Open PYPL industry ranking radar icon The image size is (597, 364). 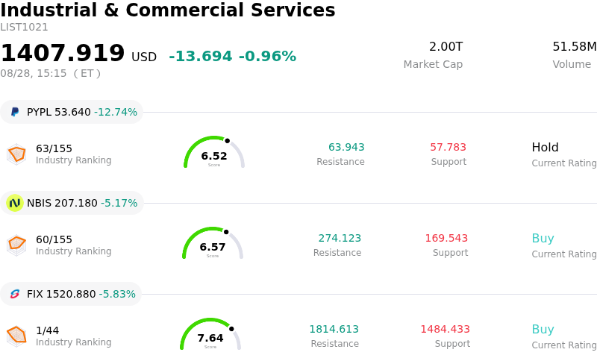(16, 154)
